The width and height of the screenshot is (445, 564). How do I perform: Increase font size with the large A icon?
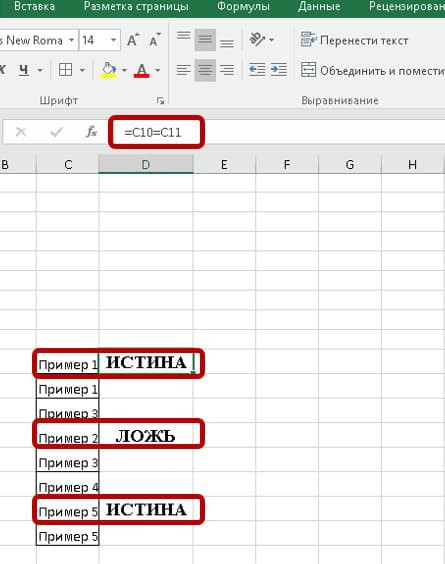[133, 40]
